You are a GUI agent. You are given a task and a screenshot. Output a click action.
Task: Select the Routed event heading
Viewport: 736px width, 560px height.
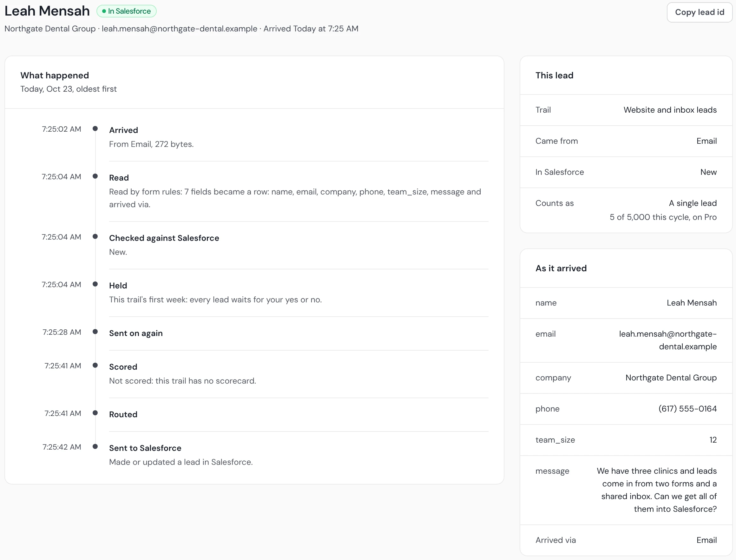[x=123, y=414]
